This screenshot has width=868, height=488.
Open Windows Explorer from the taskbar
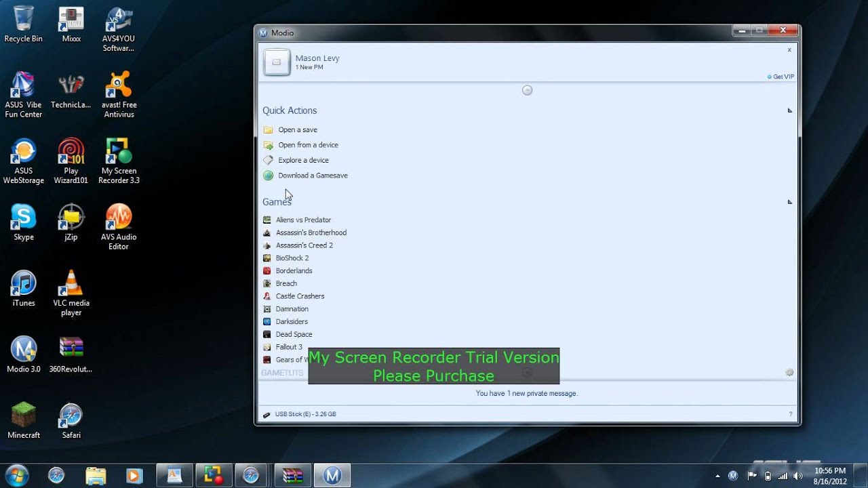[x=96, y=476]
